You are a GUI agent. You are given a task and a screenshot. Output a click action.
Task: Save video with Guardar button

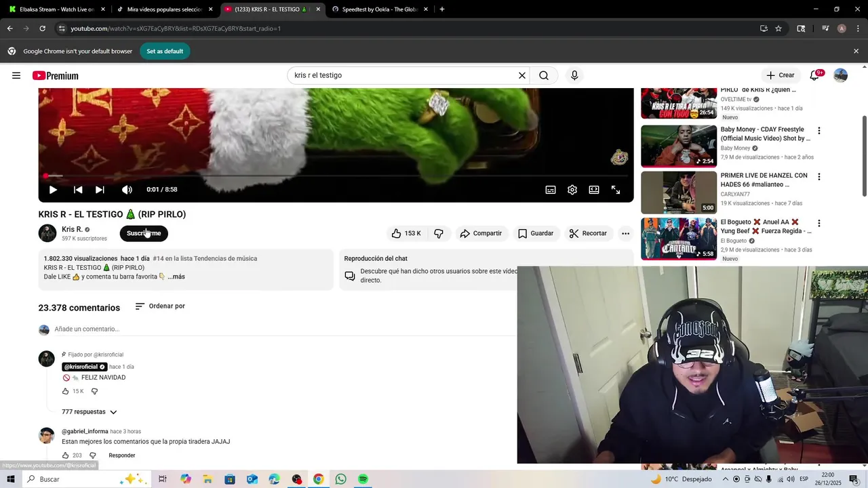(x=536, y=233)
